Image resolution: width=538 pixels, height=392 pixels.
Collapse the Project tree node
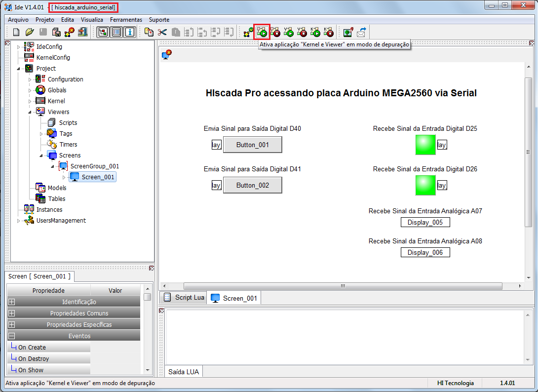pyautogui.click(x=19, y=68)
